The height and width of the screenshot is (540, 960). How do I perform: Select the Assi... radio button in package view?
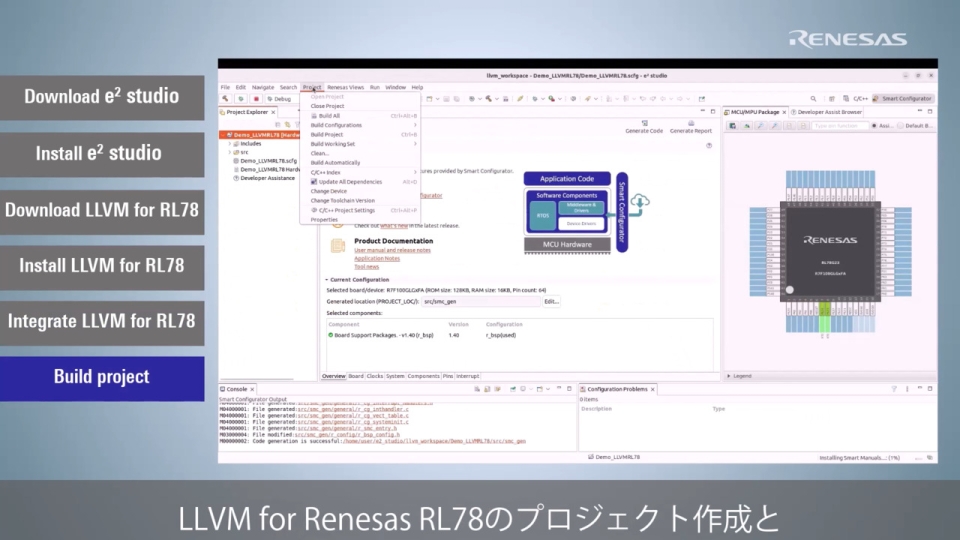click(875, 126)
